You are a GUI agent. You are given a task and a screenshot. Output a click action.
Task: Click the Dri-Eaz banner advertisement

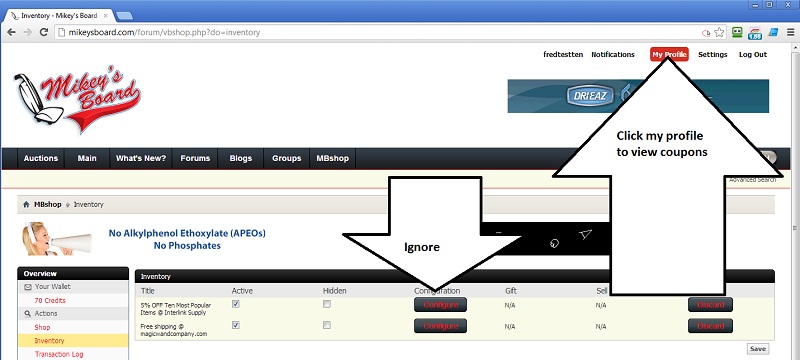coord(638,96)
